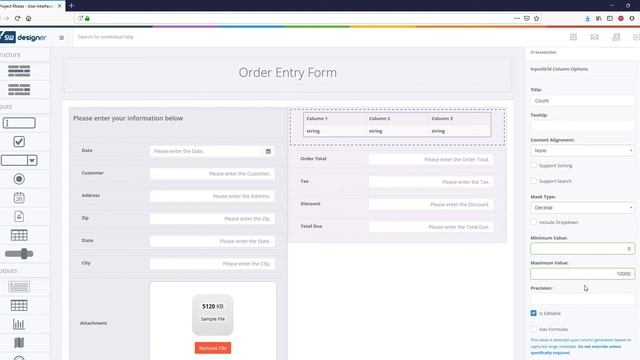Screen dimensions: 640x360
Task: Click the document icon in header toolbar
Action: 616,37
